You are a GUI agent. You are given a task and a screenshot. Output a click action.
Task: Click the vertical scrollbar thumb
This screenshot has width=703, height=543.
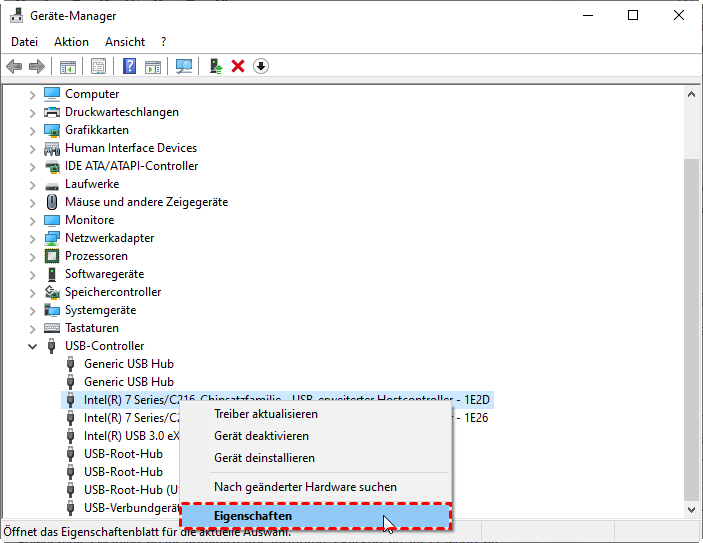pos(691,330)
